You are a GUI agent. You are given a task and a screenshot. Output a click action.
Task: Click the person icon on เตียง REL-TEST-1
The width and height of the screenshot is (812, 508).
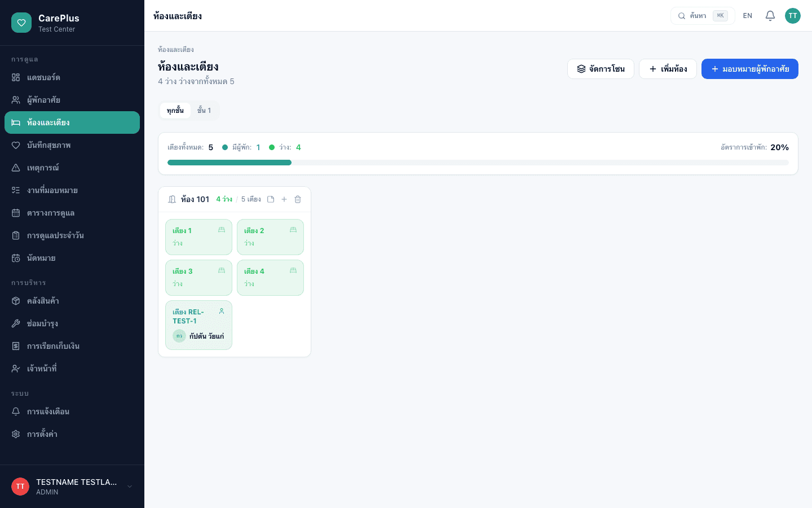coord(222,311)
